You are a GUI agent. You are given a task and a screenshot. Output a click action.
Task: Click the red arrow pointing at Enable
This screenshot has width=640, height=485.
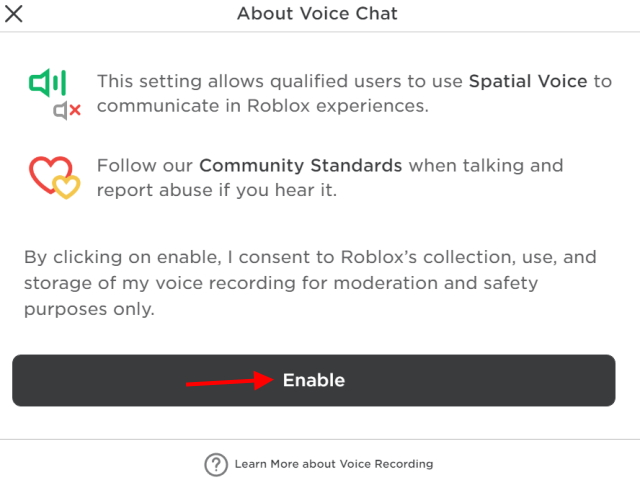click(230, 381)
